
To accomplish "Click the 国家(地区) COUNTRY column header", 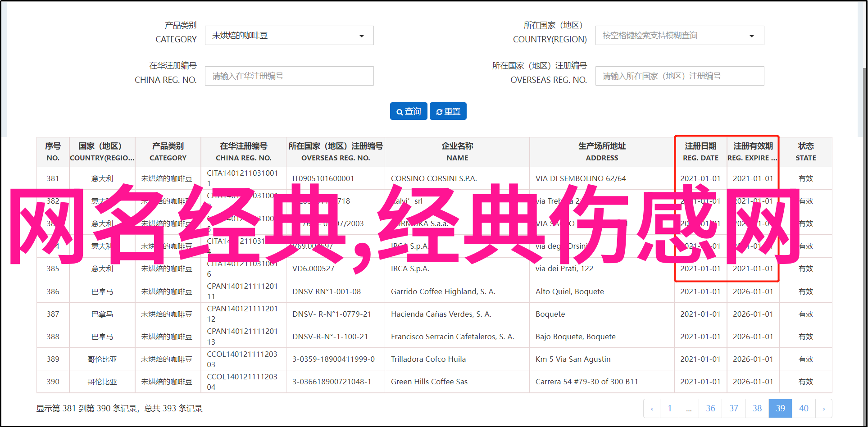I will tap(102, 152).
